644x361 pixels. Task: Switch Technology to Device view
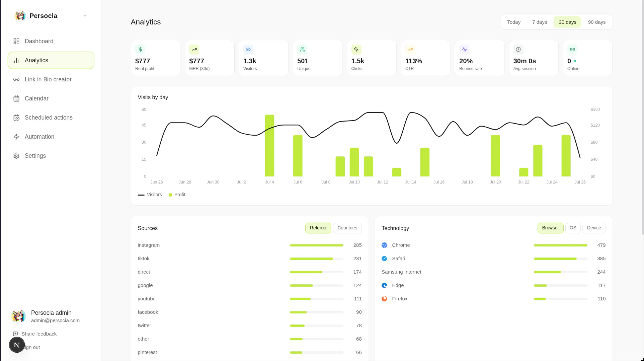pos(594,228)
